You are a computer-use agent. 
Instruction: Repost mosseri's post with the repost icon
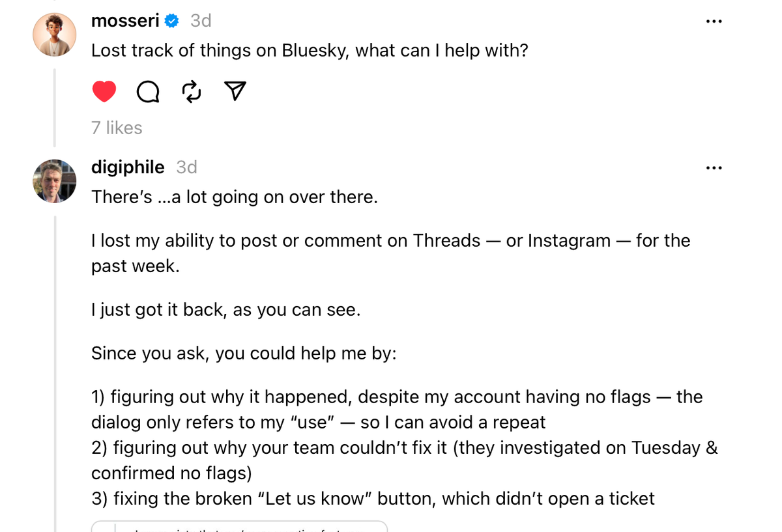click(191, 92)
